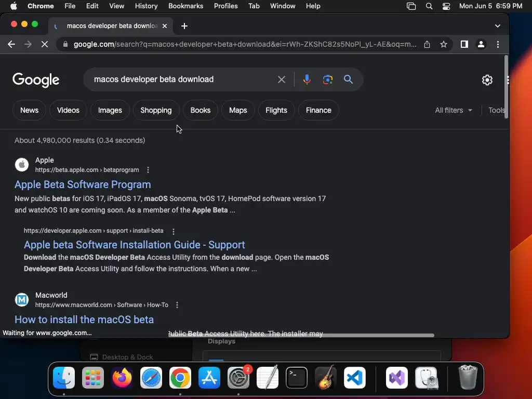
Task: Open Apple Beta Software Program result
Action: coord(83,184)
